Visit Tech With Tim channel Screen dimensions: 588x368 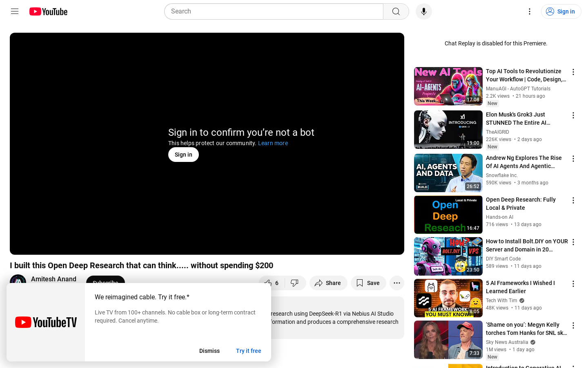click(x=501, y=301)
